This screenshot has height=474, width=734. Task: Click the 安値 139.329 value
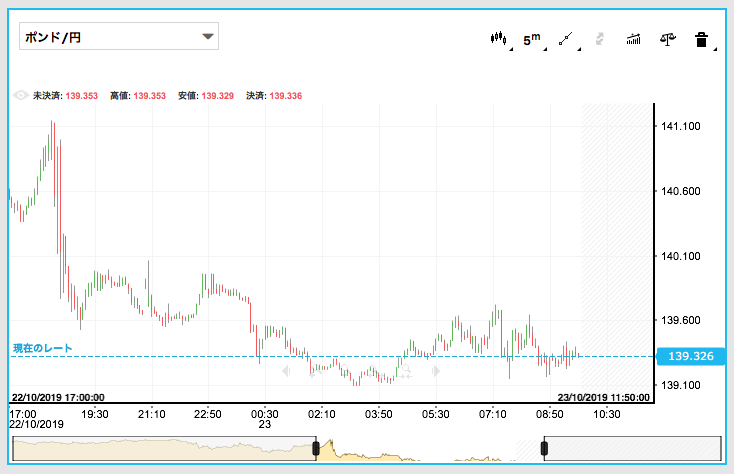pyautogui.click(x=218, y=96)
